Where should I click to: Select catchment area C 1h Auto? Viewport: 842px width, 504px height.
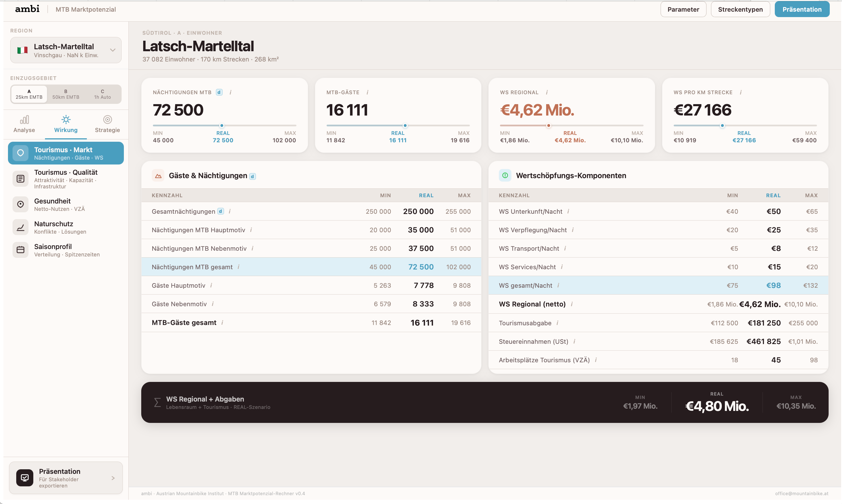click(x=102, y=94)
